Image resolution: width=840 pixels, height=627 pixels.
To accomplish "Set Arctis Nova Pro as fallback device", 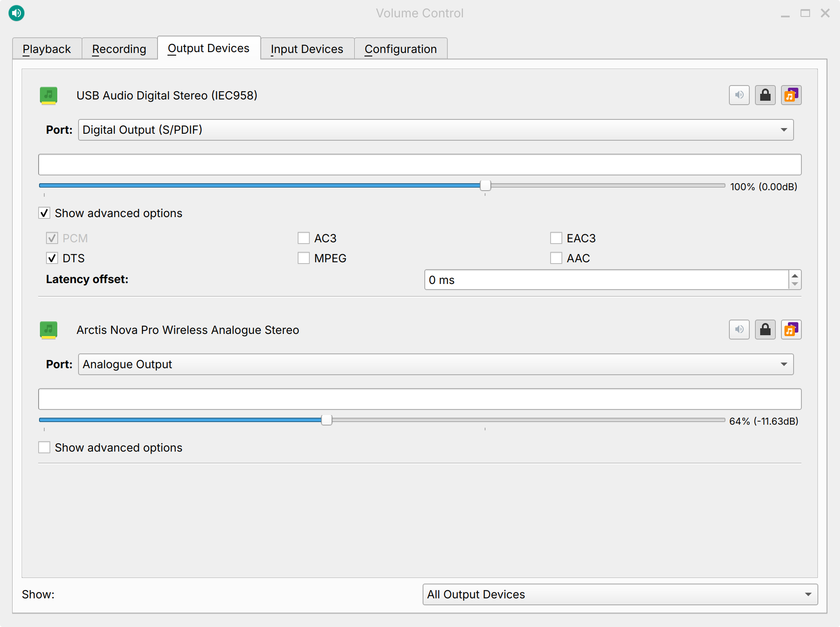I will tap(791, 330).
